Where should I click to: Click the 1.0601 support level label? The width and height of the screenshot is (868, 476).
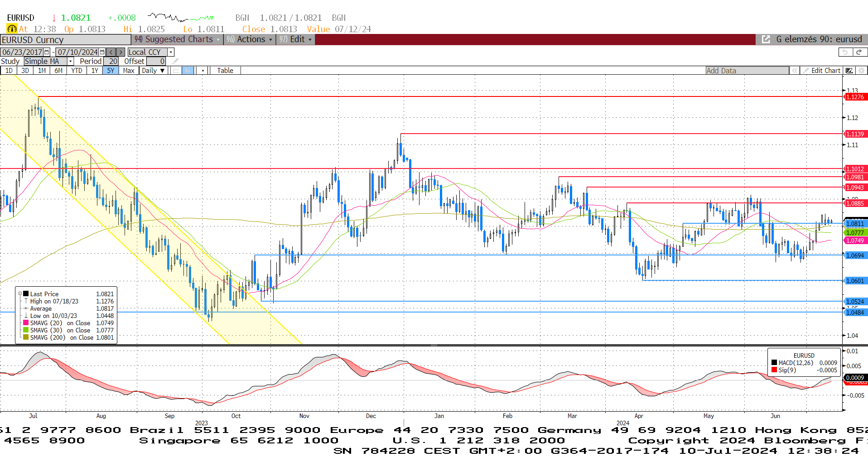pos(855,281)
